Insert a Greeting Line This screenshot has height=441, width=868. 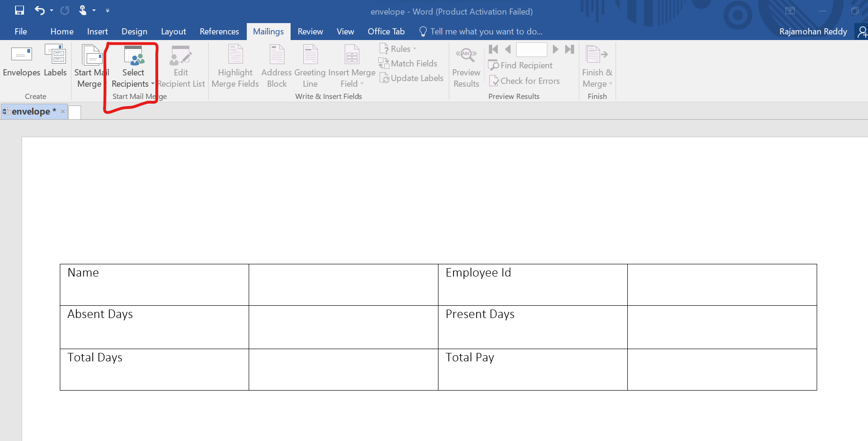click(310, 66)
